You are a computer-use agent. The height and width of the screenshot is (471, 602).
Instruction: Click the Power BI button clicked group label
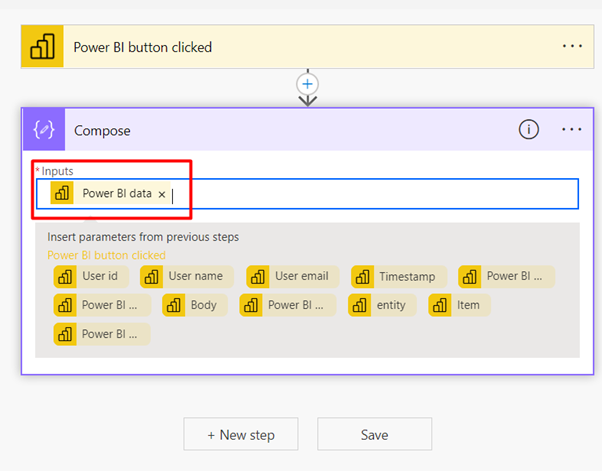coord(106,255)
